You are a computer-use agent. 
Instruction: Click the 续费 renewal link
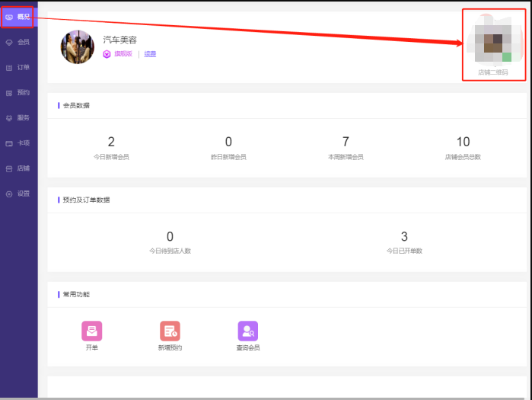pyautogui.click(x=150, y=54)
